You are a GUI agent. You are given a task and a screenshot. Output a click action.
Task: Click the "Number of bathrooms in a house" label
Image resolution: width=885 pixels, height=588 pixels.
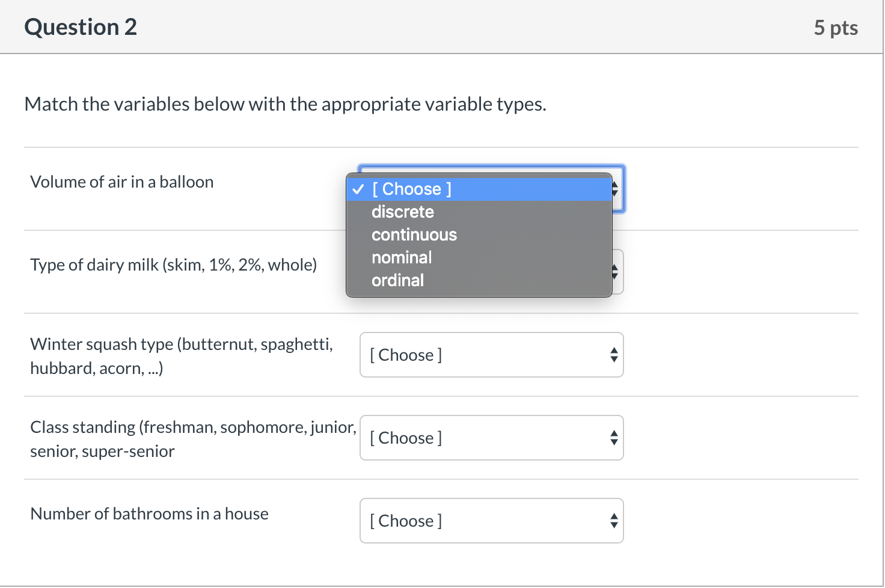tap(149, 513)
